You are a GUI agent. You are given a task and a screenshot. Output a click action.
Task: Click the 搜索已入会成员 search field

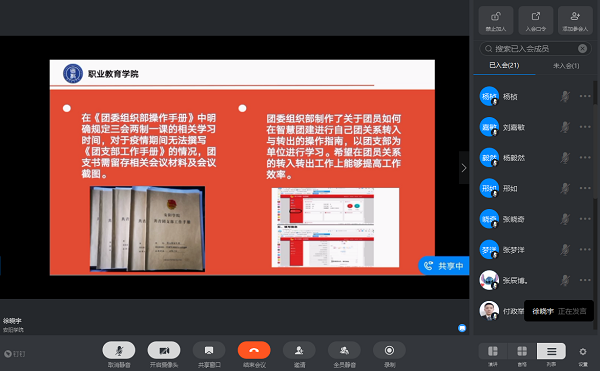535,49
